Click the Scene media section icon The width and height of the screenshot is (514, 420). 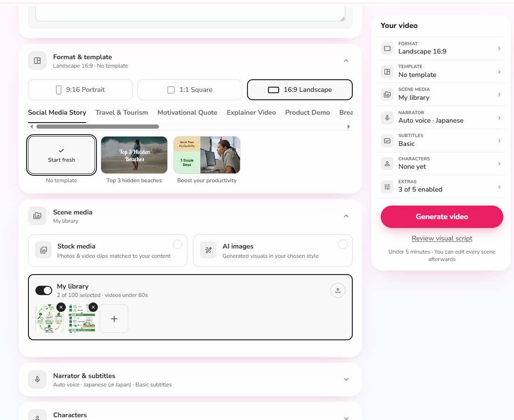click(37, 216)
